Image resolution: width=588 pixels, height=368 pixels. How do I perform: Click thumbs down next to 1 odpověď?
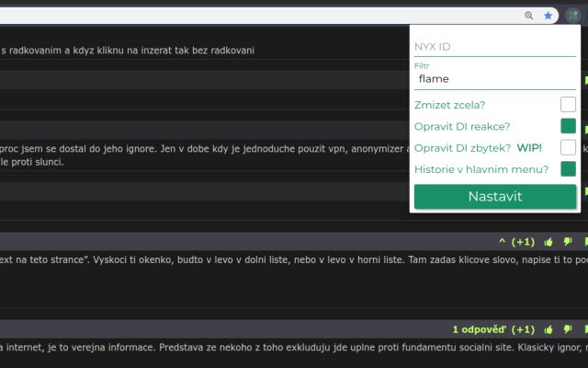(568, 329)
